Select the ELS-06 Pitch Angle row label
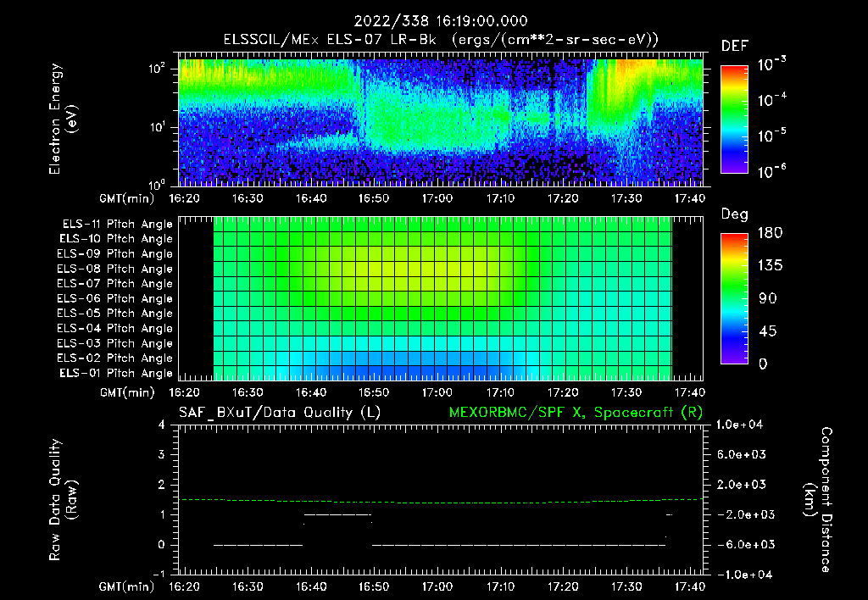This screenshot has width=868, height=600. (x=115, y=299)
